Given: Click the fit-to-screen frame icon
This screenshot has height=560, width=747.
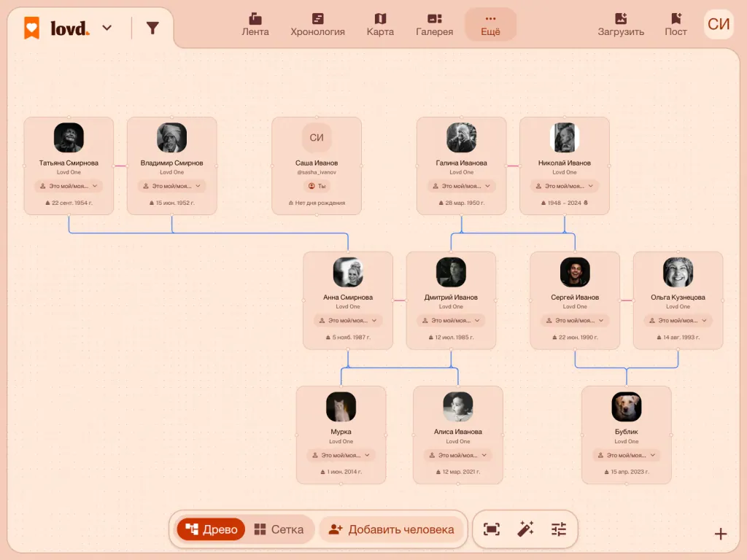Looking at the screenshot, I should tap(492, 529).
